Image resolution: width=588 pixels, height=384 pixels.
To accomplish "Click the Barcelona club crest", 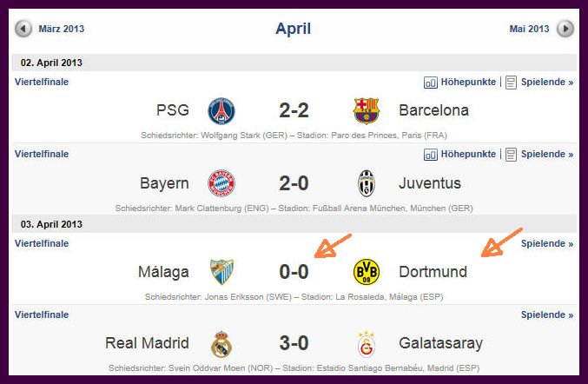I will tap(367, 111).
